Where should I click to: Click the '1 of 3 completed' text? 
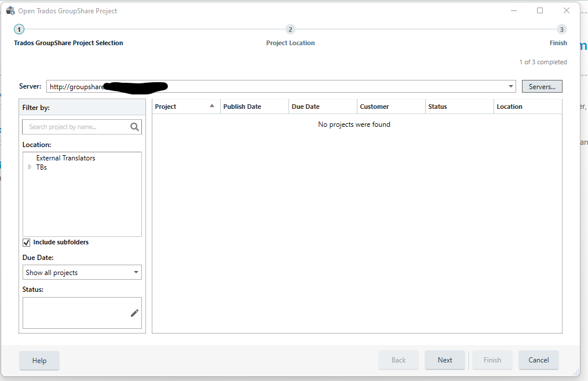pos(543,63)
